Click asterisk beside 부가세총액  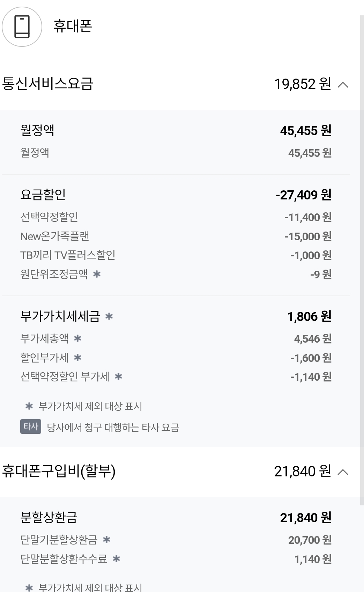77,338
